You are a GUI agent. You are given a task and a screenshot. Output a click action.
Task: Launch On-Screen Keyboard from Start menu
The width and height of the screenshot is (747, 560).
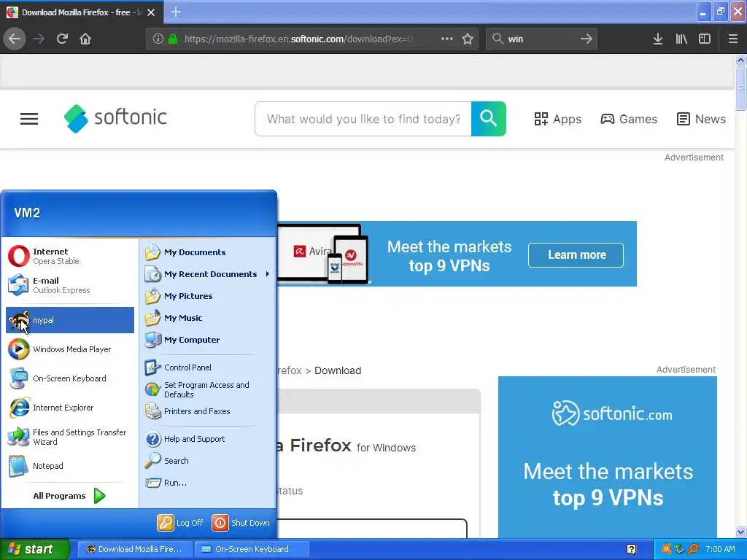point(69,378)
